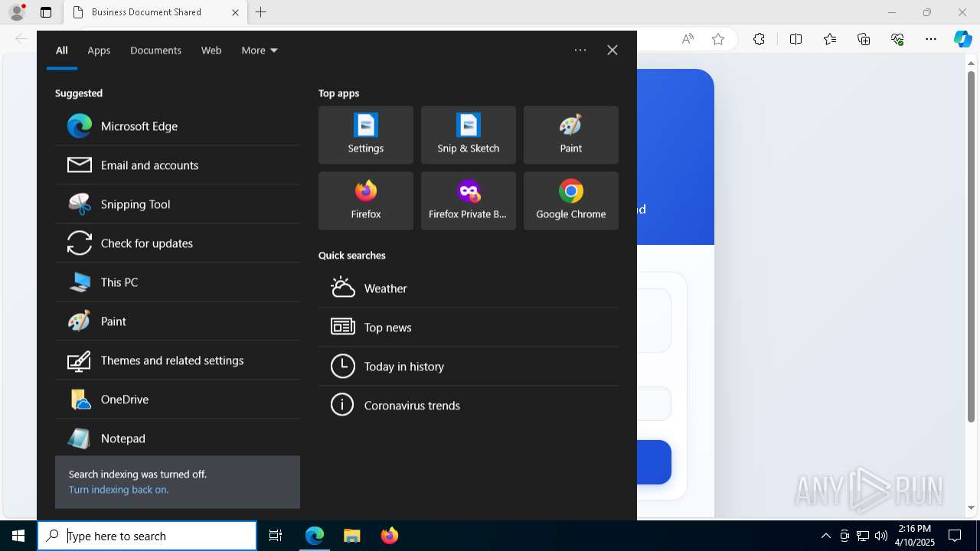
Task: Switch to the Documents search tab
Action: point(155,51)
